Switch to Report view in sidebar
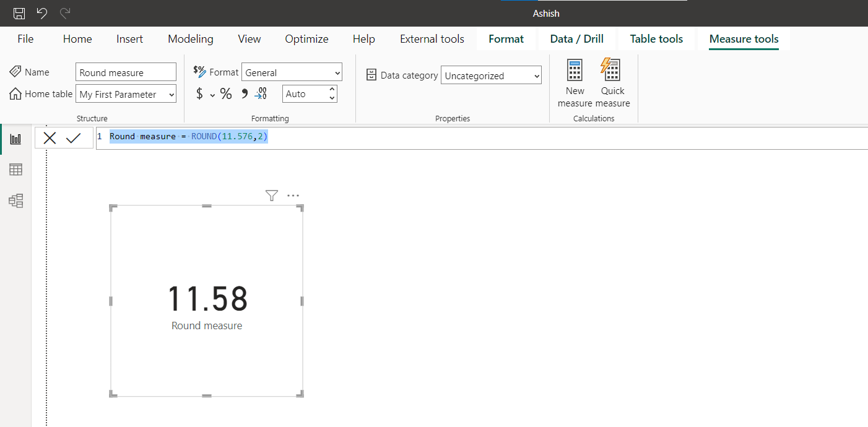The image size is (868, 427). [15, 138]
